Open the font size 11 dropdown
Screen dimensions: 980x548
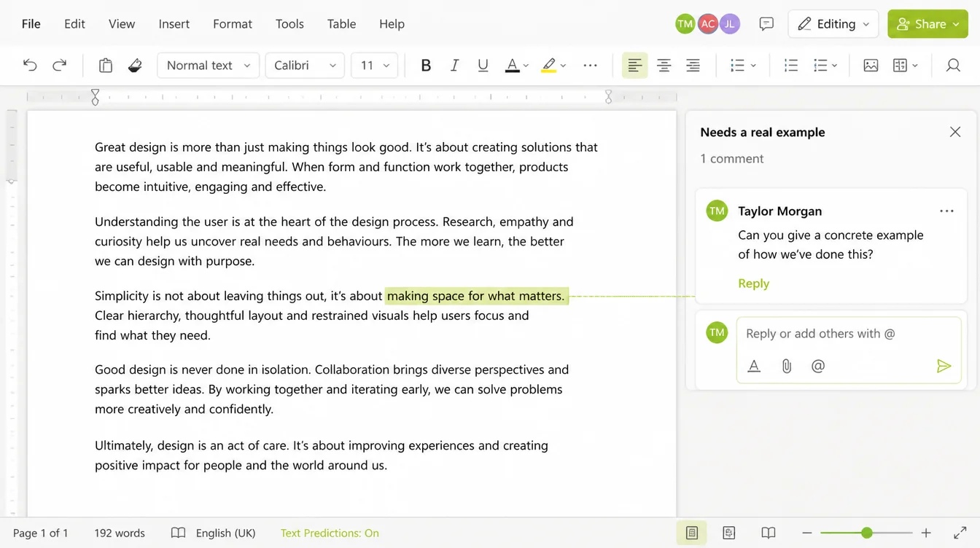[x=375, y=66]
